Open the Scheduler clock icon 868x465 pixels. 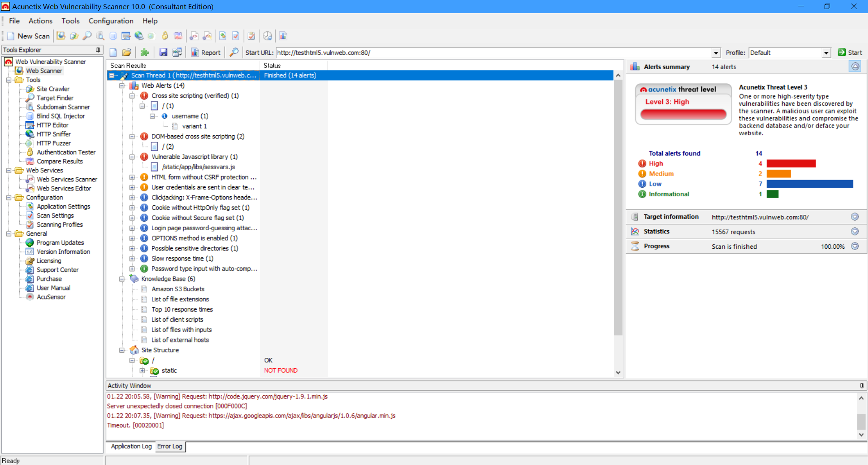(x=268, y=36)
